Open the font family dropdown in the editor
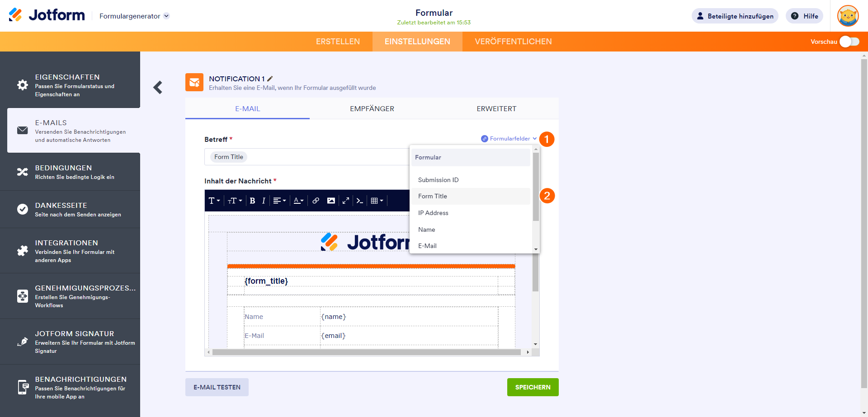 click(214, 201)
